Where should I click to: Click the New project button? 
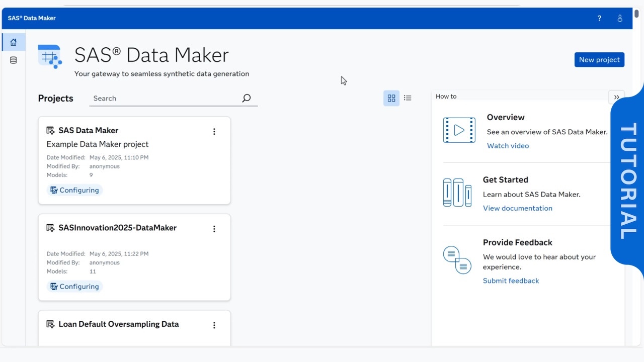(599, 59)
